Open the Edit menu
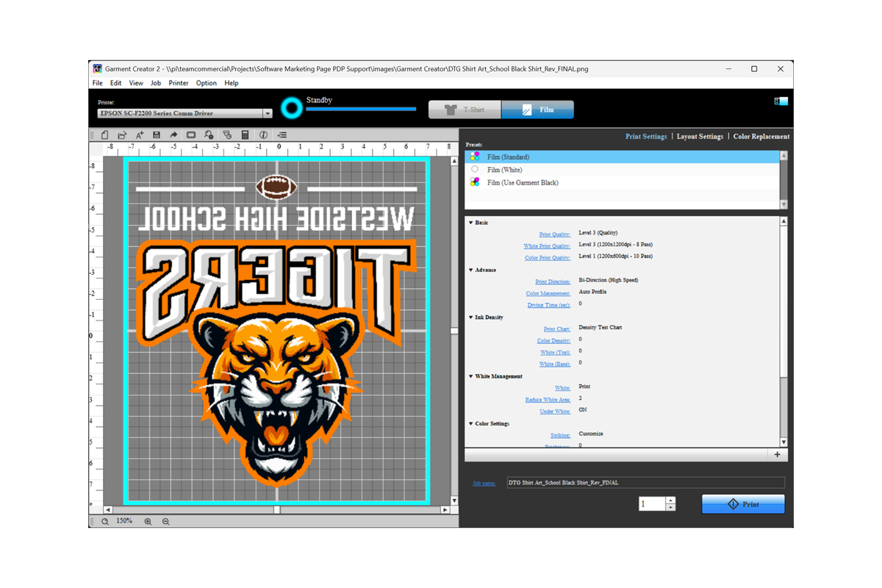Viewport: 882px width, 588px height. tap(116, 83)
